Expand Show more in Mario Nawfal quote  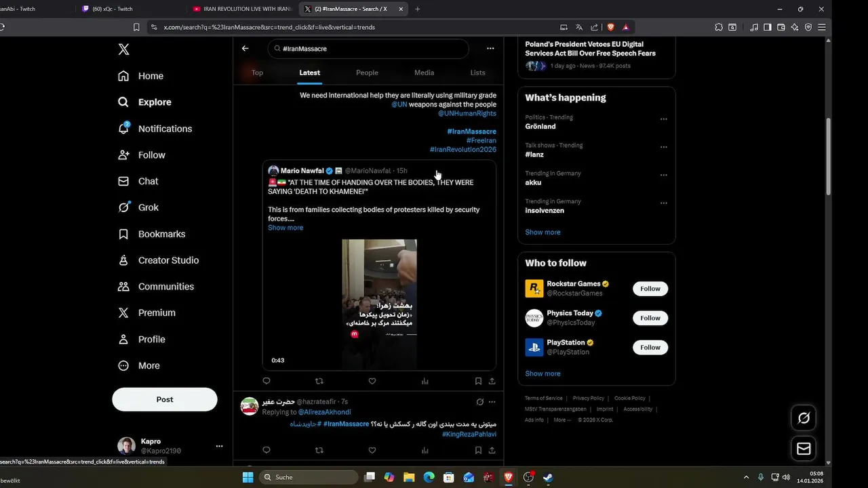tap(285, 228)
